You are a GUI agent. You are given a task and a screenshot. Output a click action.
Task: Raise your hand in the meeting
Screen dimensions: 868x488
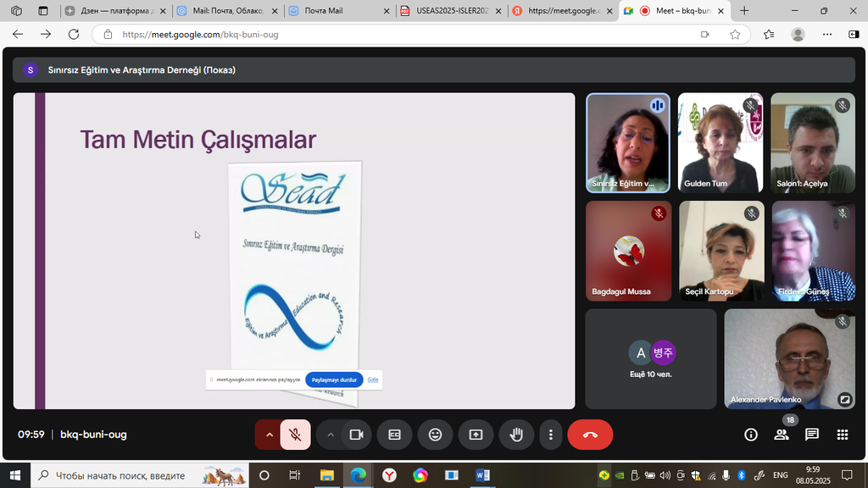pos(515,435)
